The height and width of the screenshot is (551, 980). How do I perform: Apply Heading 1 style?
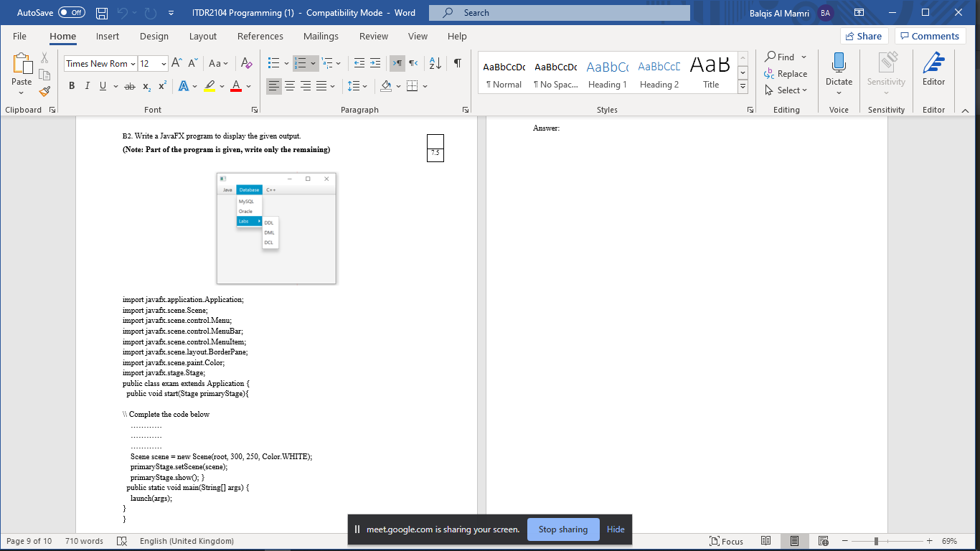point(607,72)
